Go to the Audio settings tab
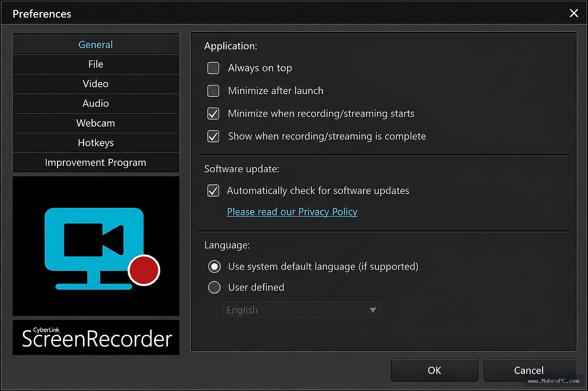 pos(96,103)
